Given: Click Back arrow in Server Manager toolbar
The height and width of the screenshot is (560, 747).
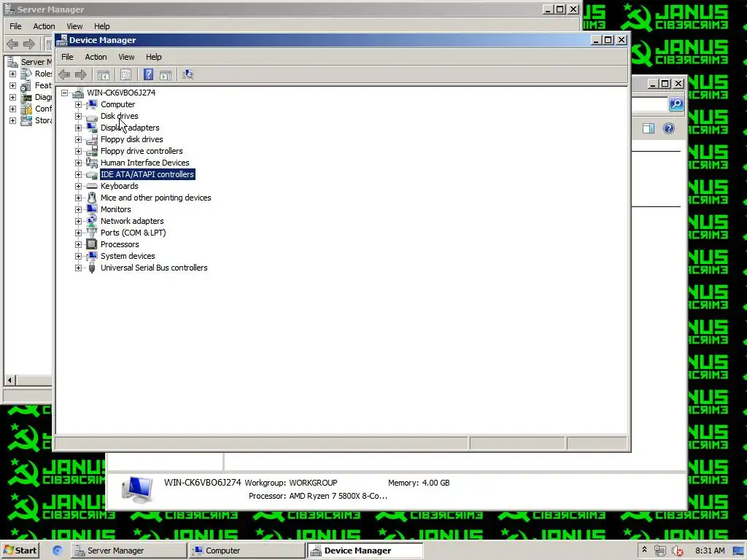Looking at the screenshot, I should coord(12,44).
